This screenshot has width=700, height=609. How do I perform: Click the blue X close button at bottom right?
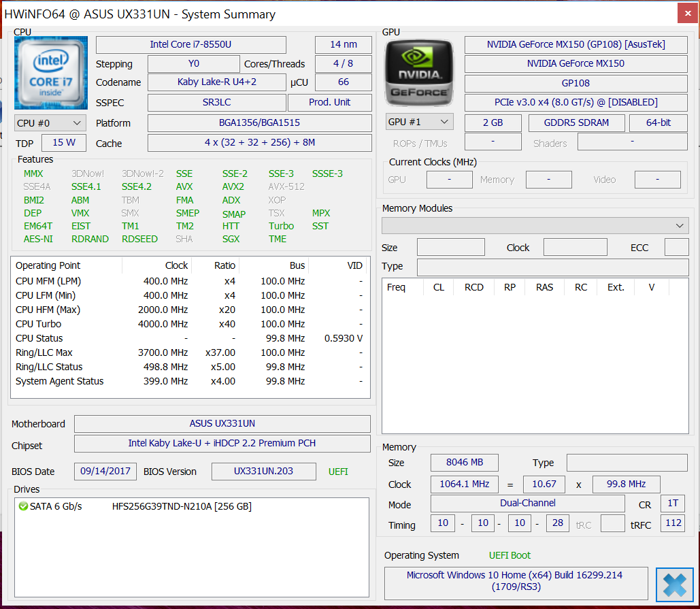(674, 585)
